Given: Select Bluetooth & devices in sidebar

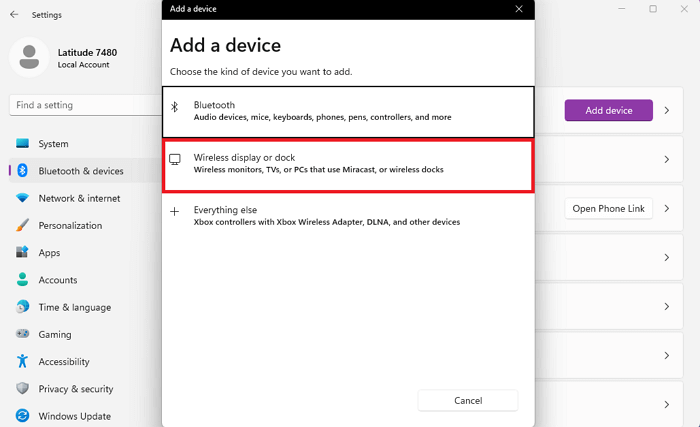Looking at the screenshot, I should (x=85, y=171).
